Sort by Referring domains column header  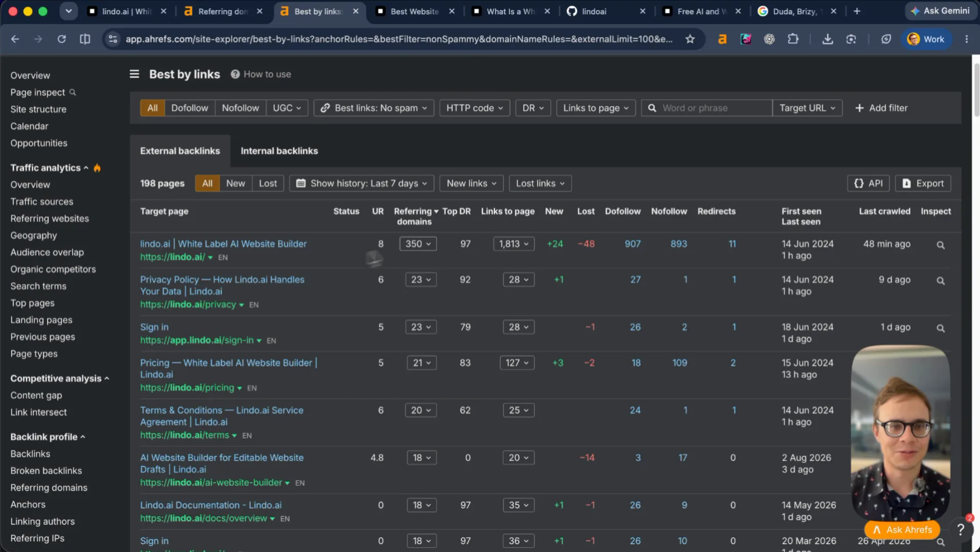click(415, 216)
